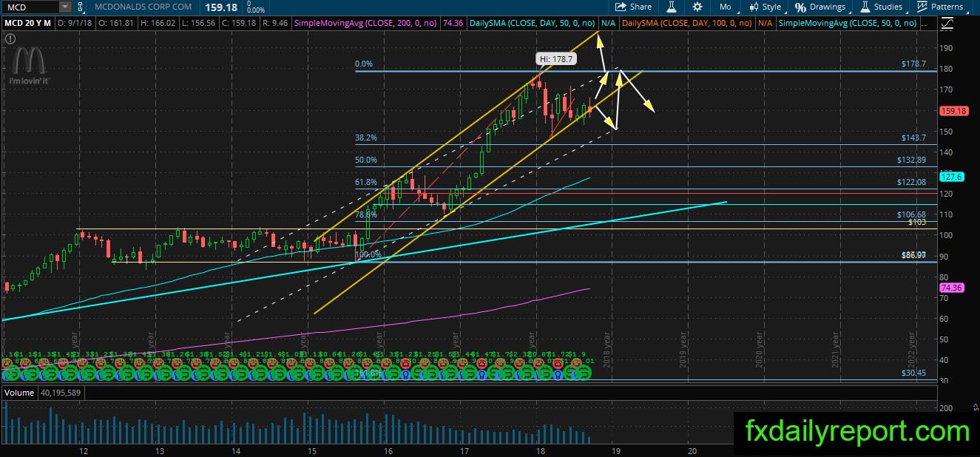This screenshot has width=980, height=457.
Task: Click the H: 166.02 high value
Action: 156,24
